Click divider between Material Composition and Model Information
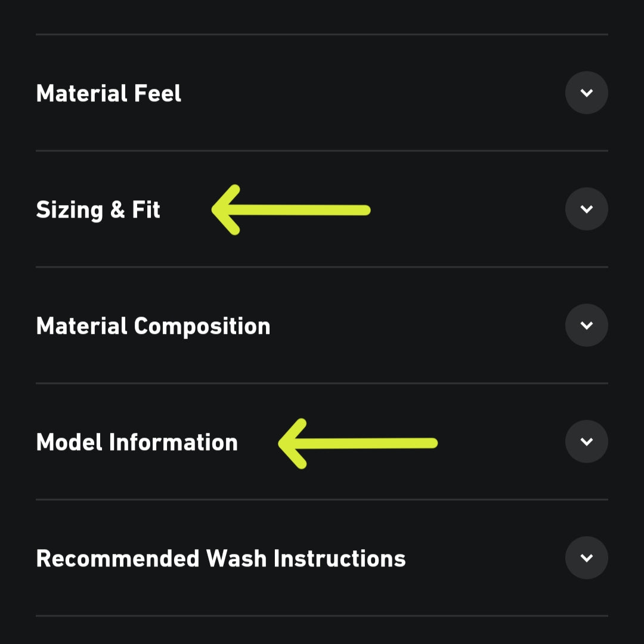 (x=322, y=383)
